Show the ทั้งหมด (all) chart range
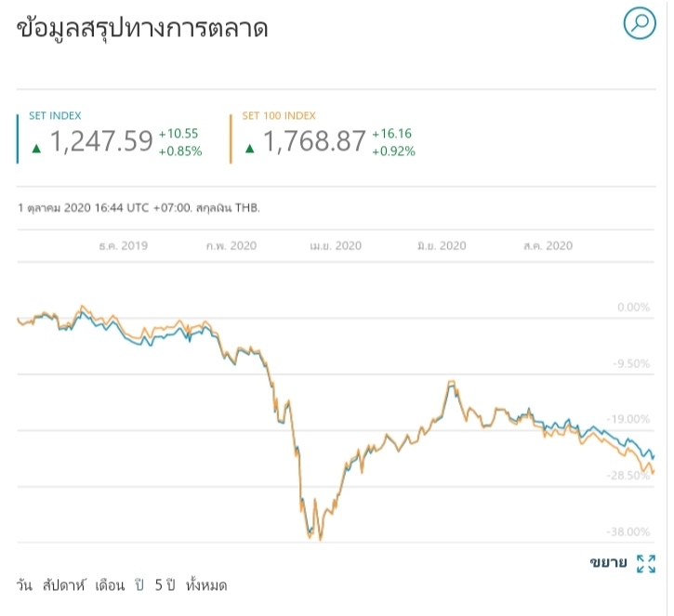674x616 pixels. (206, 585)
